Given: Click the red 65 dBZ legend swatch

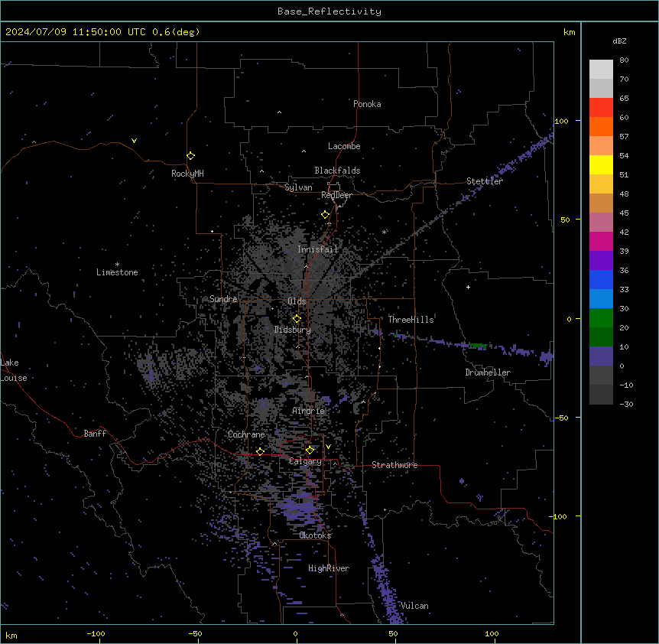Looking at the screenshot, I should (601, 108).
